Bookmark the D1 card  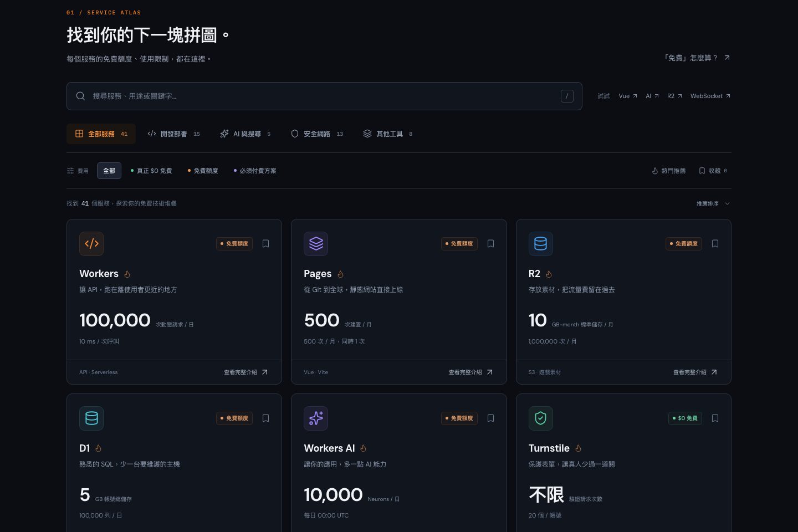[265, 418]
